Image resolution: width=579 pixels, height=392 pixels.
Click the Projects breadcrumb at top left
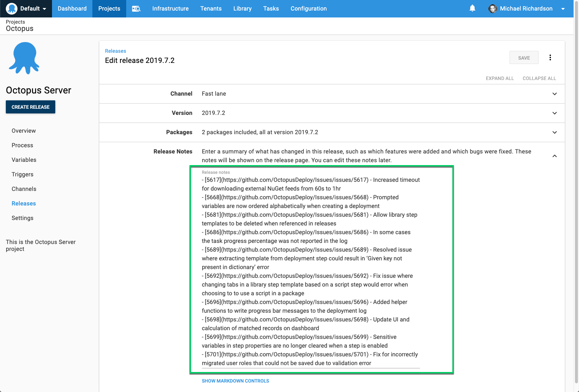(15, 22)
